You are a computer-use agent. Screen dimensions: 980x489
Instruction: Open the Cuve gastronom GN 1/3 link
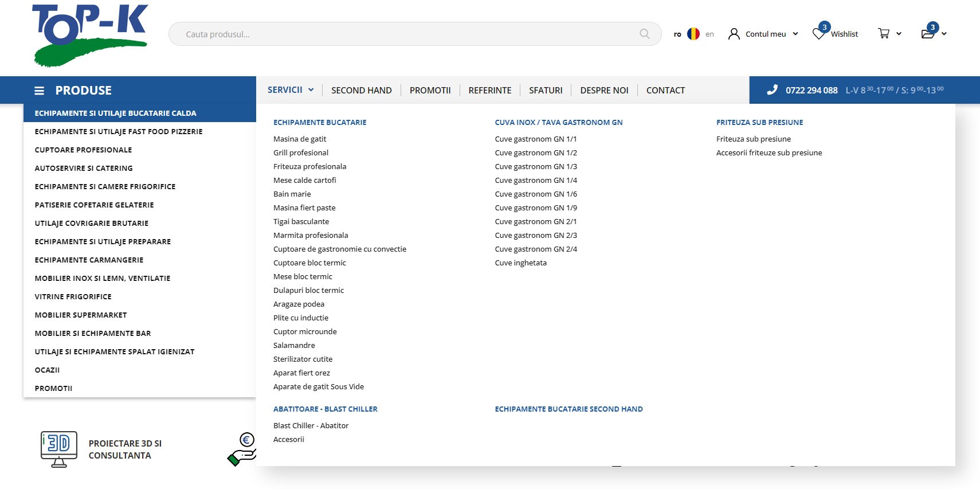coord(535,166)
